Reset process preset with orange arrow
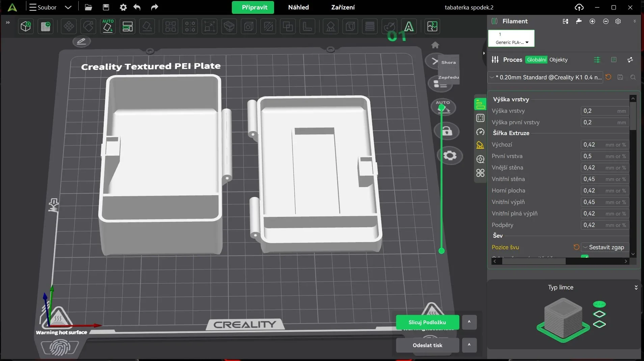The width and height of the screenshot is (644, 361). point(609,77)
